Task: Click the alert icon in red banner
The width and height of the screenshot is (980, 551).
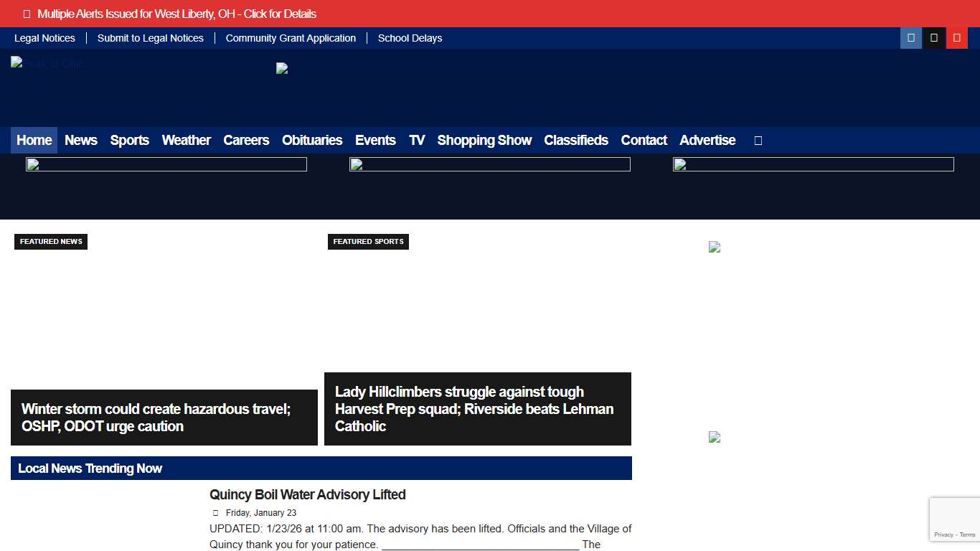Action: pos(27,14)
